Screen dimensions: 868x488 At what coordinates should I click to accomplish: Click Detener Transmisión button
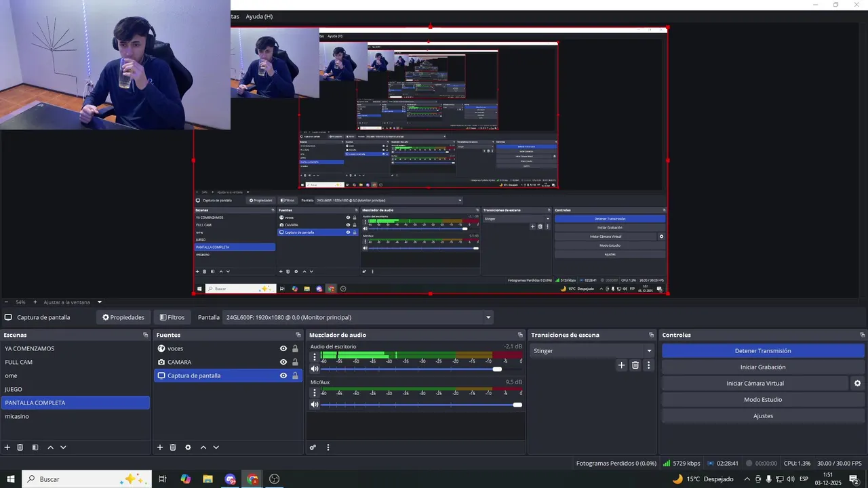coord(763,351)
